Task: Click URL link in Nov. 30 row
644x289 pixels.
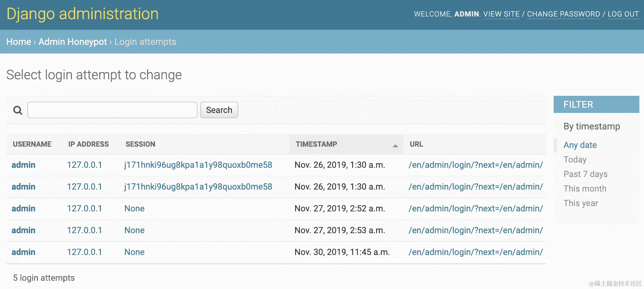Action: click(x=475, y=252)
